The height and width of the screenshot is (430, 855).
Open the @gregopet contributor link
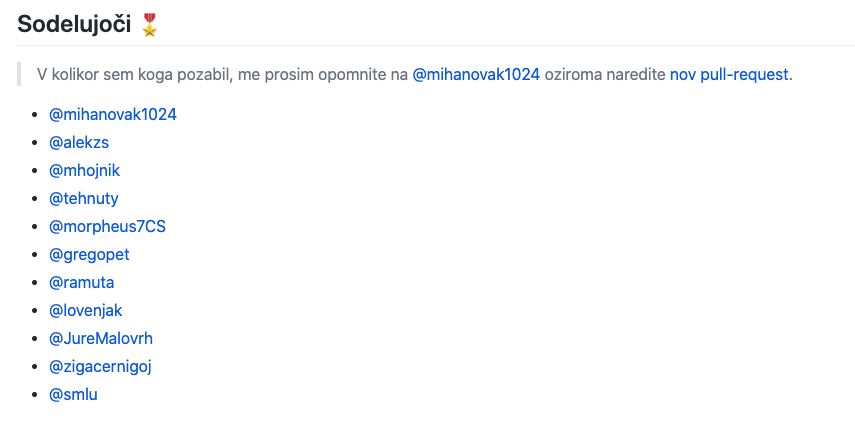89,255
